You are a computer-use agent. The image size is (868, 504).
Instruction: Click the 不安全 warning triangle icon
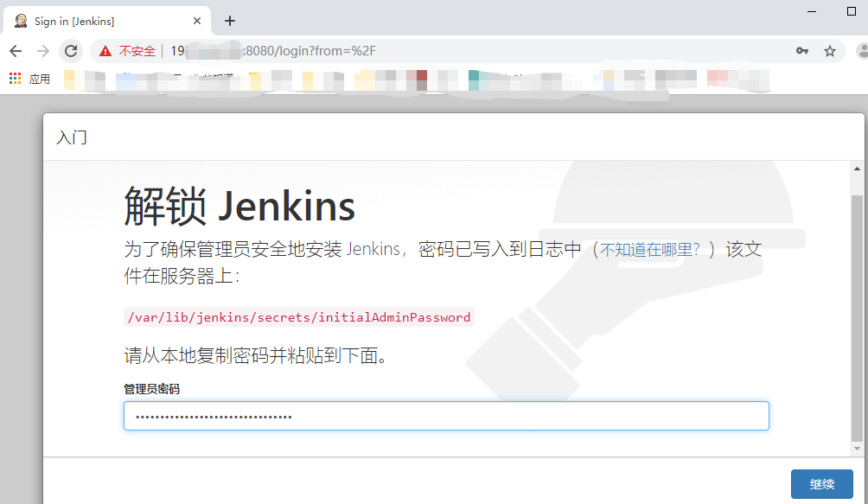point(105,51)
